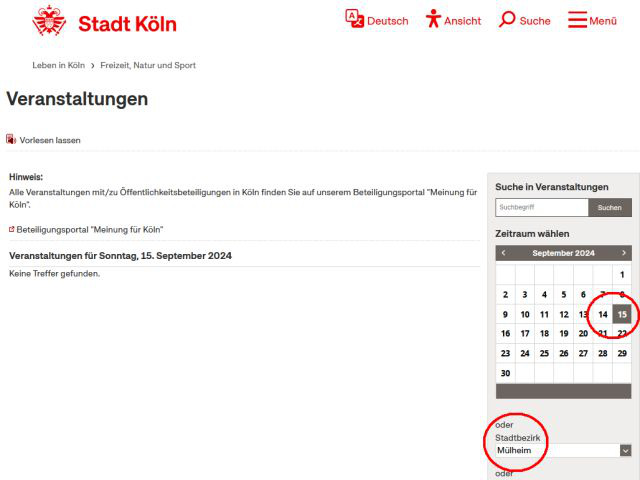Click the Veranstaltungen page heading
Screen dimensions: 640x480
coord(77,99)
